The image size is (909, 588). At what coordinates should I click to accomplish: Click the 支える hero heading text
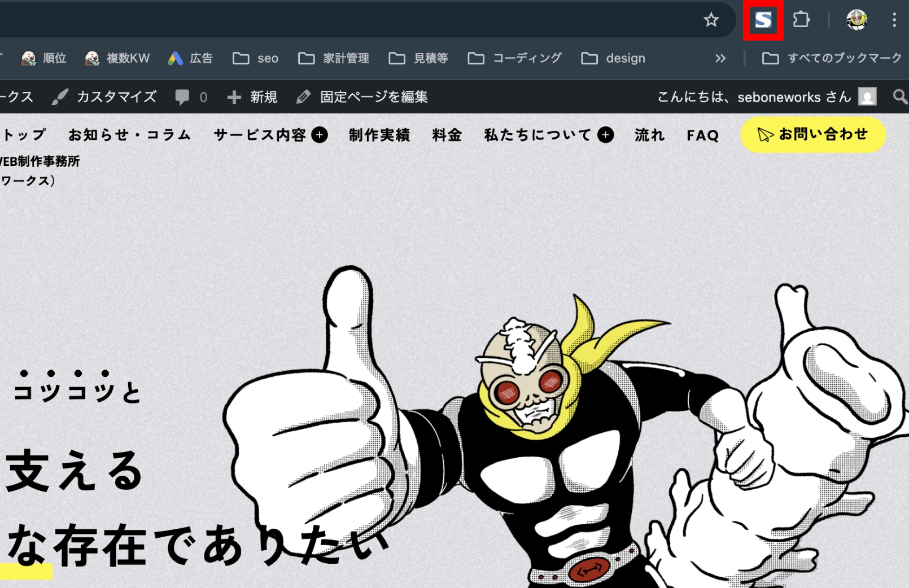tap(74, 470)
